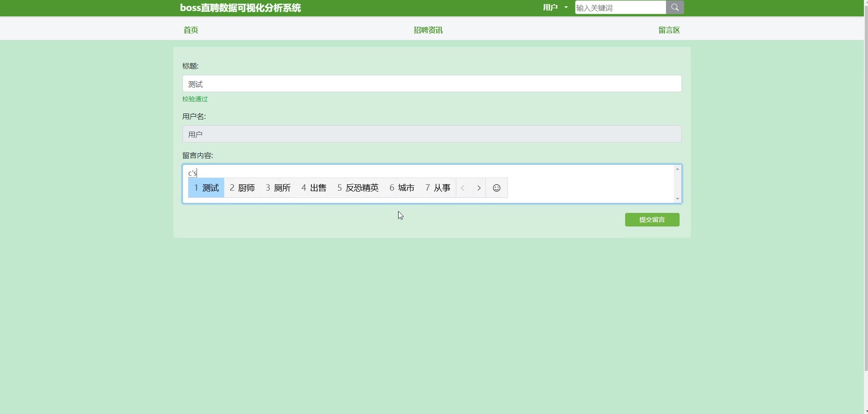Choose IME candidate 1 测试

206,188
